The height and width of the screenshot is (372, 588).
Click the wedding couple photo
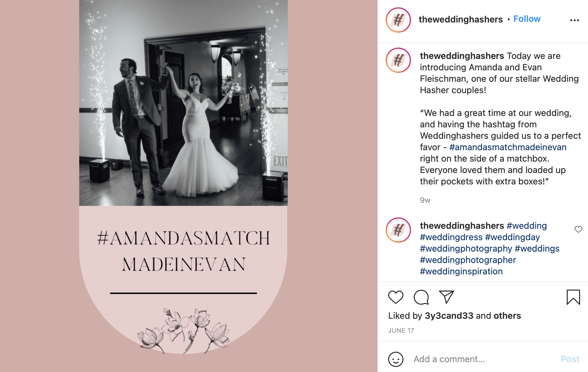[183, 103]
